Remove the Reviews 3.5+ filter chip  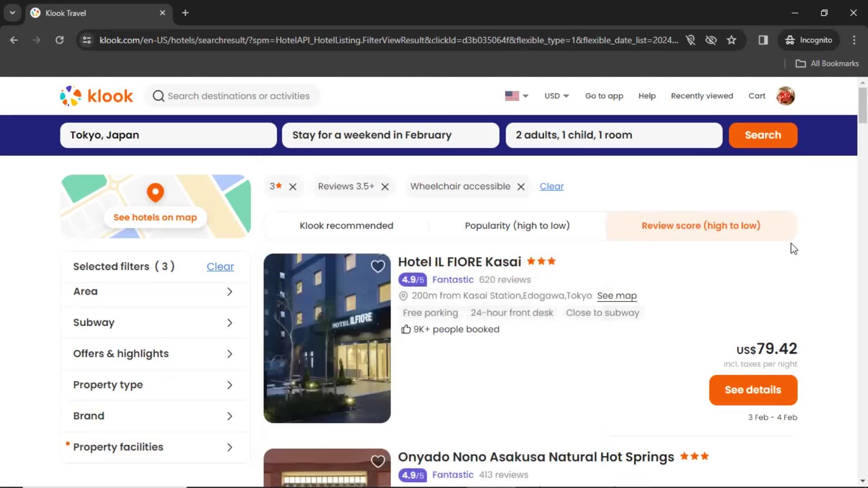tap(385, 187)
